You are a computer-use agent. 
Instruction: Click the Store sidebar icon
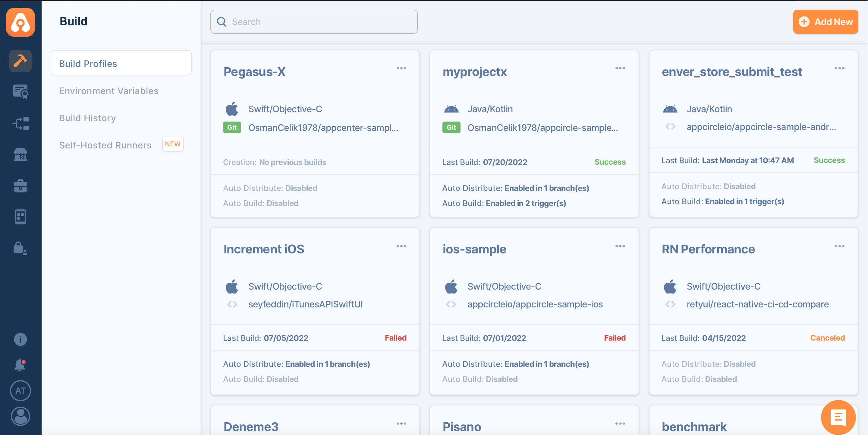(x=20, y=154)
